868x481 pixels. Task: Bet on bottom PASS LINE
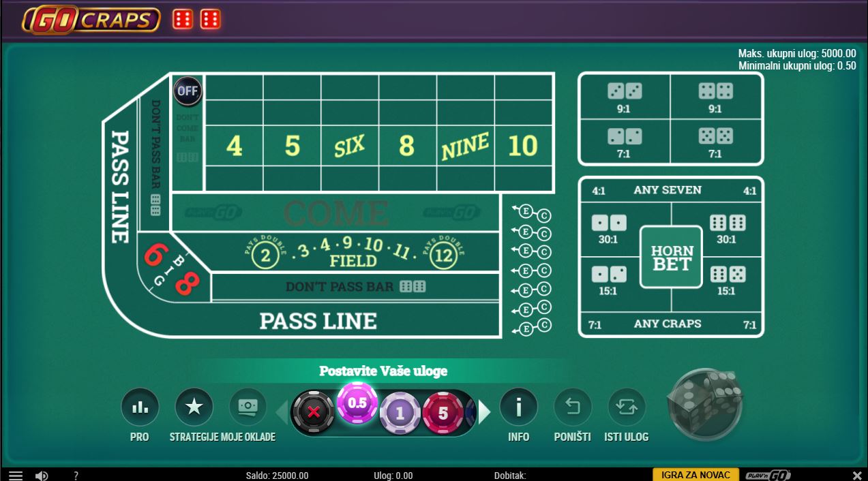318,320
